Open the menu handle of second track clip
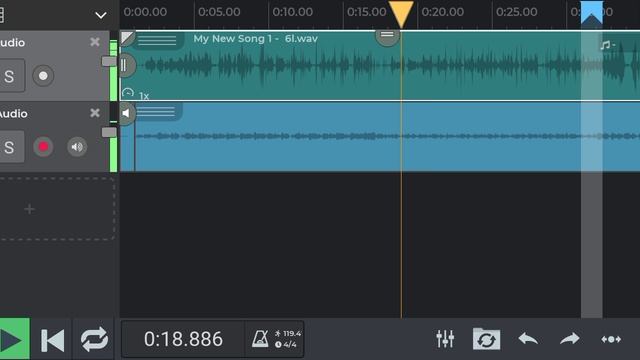Viewport: 640px width, 360px height. click(x=156, y=111)
